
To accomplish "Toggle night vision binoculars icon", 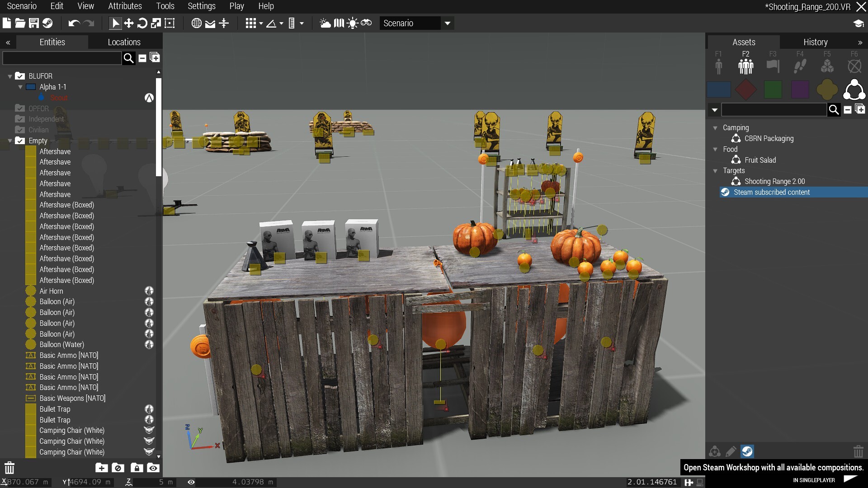I will point(366,23).
